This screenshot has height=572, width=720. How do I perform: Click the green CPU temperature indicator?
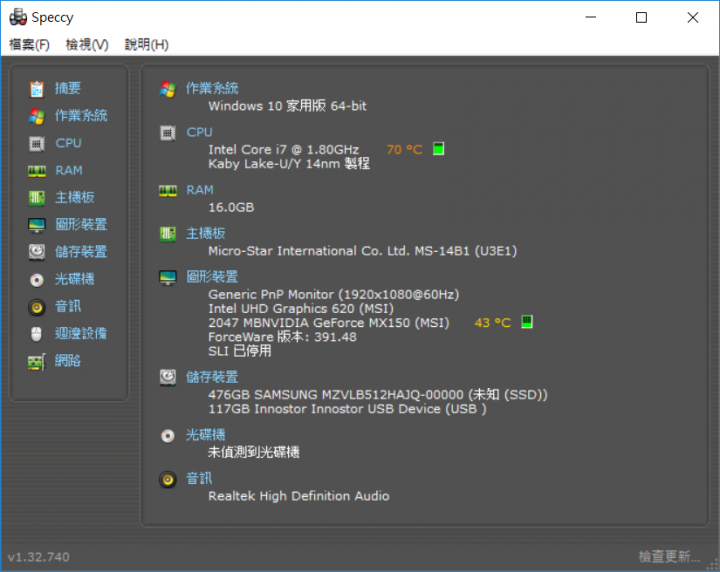439,149
